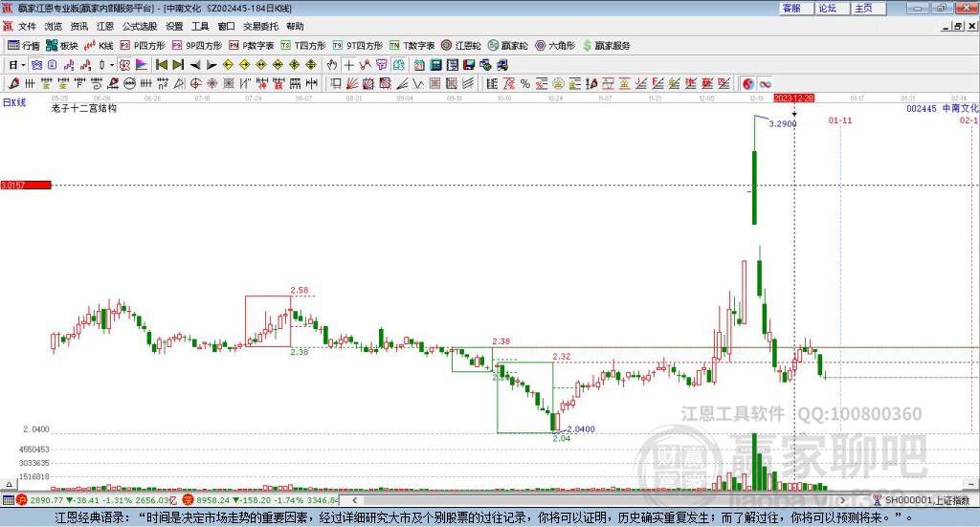Open the 六角形 hexagon tool
Viewport: 980px width, 527px height.
[x=555, y=46]
